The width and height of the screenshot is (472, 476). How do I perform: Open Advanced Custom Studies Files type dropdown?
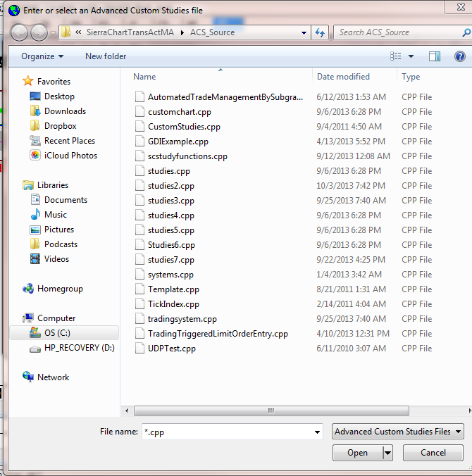coord(398,432)
